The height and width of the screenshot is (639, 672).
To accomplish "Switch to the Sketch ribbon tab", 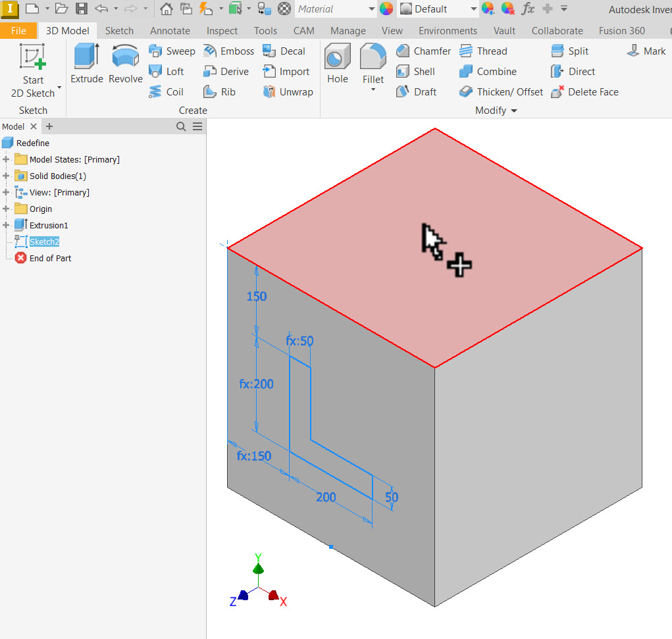I will [x=119, y=31].
